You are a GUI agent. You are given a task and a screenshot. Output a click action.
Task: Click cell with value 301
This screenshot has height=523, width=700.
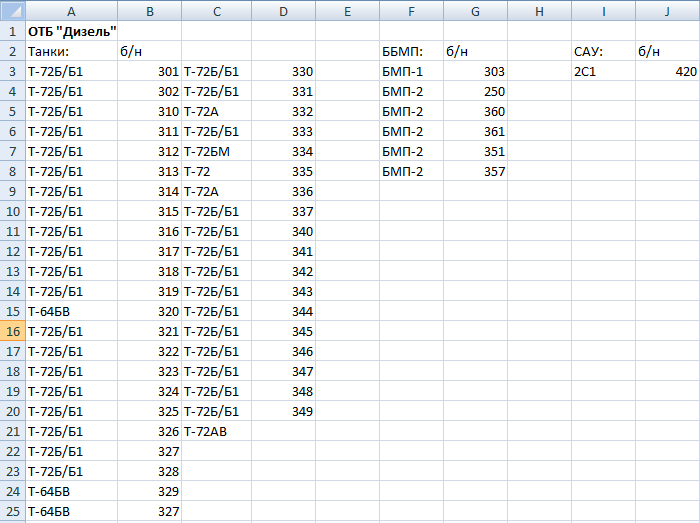pos(150,71)
